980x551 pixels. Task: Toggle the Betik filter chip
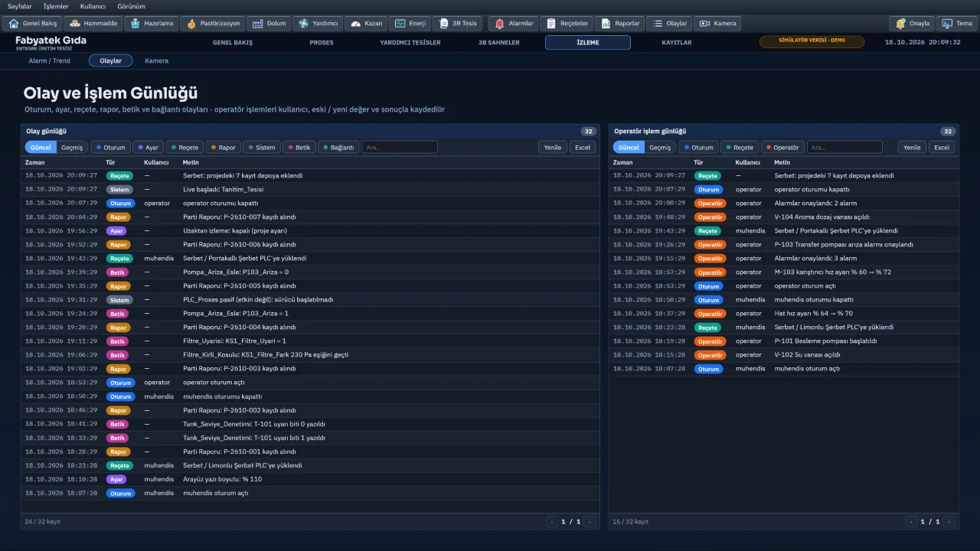point(299,148)
